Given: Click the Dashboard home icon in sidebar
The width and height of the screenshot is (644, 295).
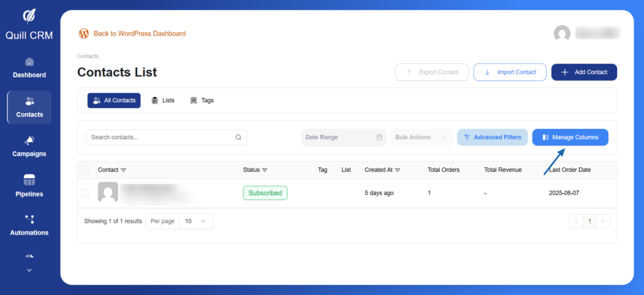Looking at the screenshot, I should (29, 62).
